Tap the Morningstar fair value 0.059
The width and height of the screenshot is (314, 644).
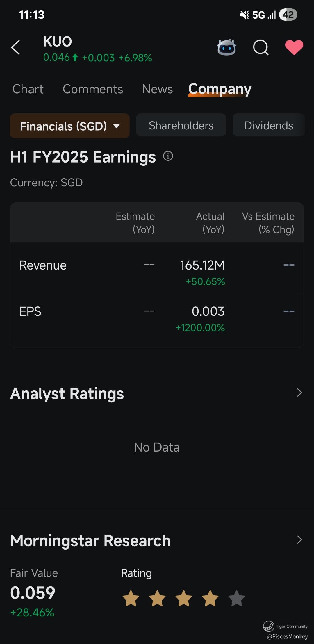tap(33, 593)
